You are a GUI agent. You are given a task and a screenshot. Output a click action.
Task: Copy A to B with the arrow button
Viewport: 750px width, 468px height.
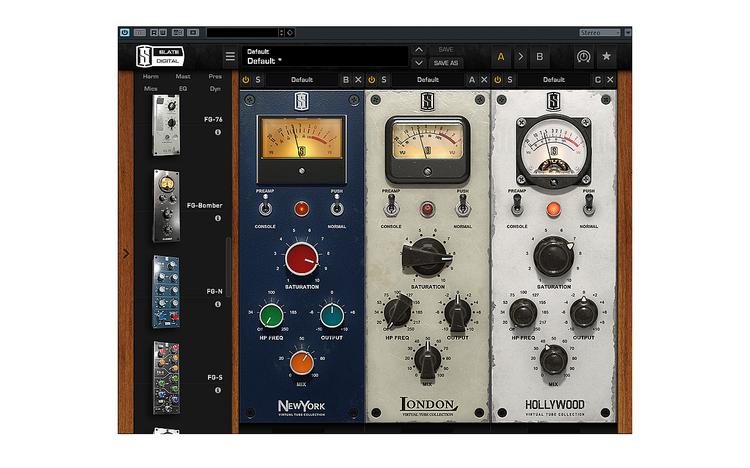[x=520, y=56]
